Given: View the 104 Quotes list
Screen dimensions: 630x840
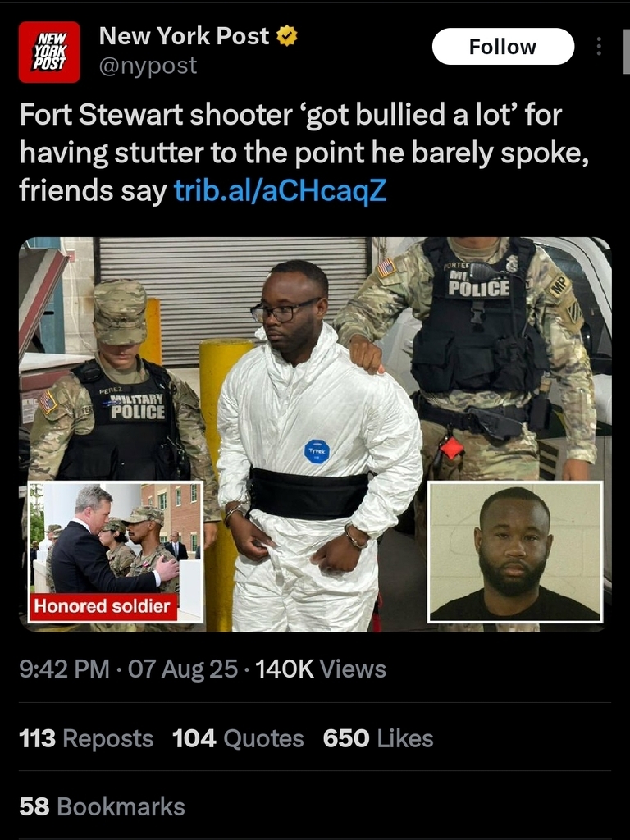Looking at the screenshot, I should tap(238, 738).
